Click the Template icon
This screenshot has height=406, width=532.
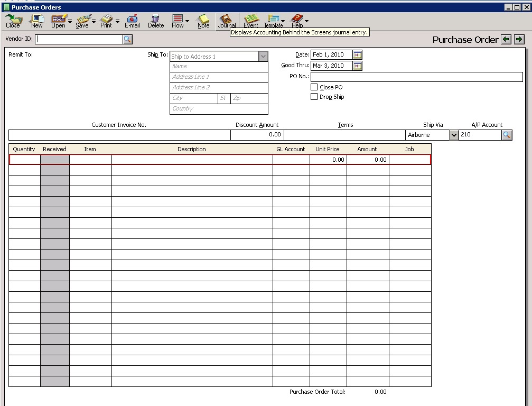pyautogui.click(x=274, y=21)
